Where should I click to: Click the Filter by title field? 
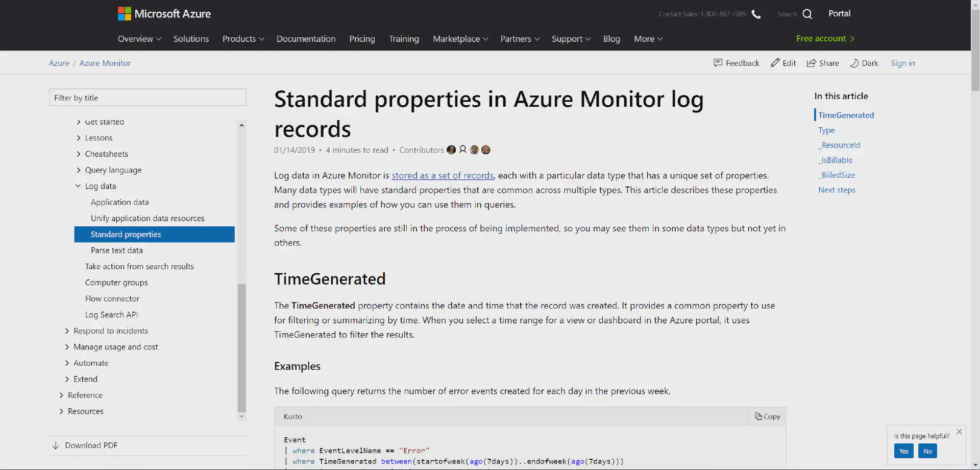tap(148, 98)
